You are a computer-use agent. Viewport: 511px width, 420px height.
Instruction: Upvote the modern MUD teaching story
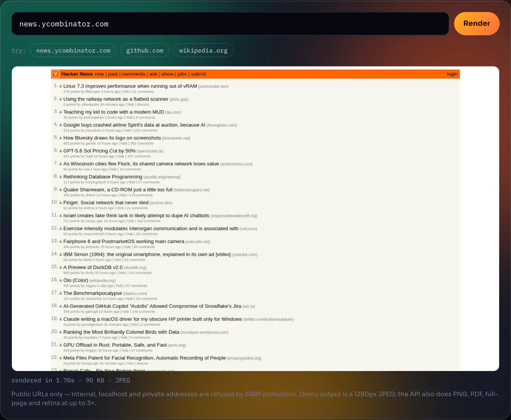pos(60,112)
